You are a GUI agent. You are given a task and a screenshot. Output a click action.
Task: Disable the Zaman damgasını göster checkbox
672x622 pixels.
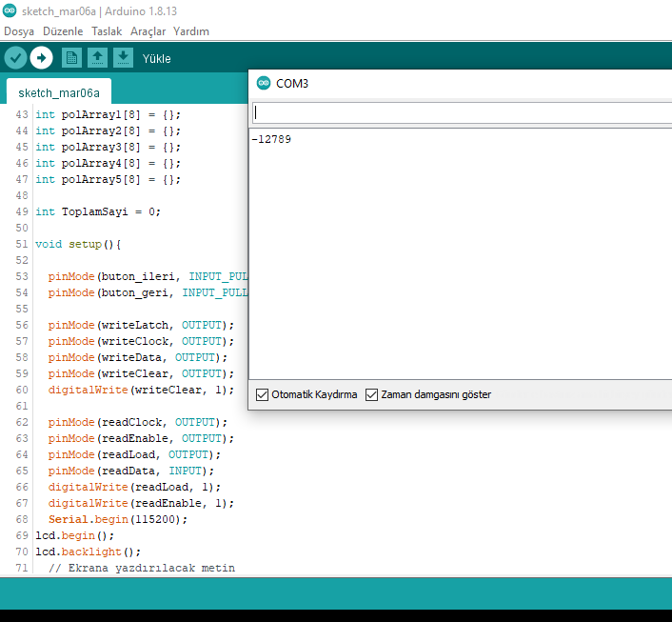pyautogui.click(x=372, y=394)
